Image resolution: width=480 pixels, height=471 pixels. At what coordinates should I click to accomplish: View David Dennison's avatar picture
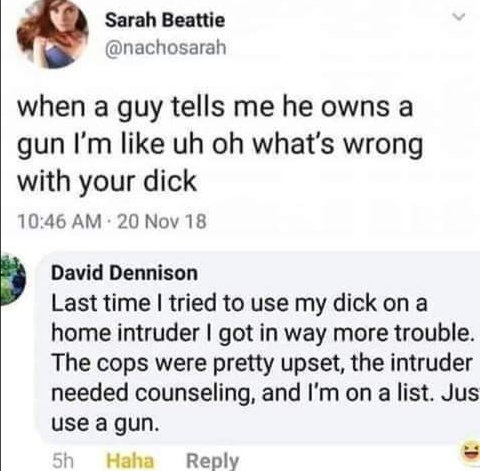click(x=13, y=279)
